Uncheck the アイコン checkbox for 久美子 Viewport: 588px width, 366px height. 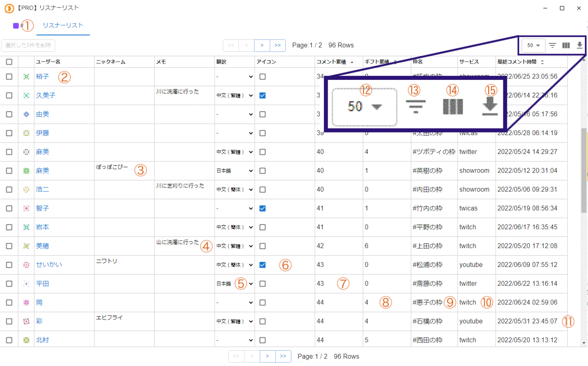pos(262,95)
